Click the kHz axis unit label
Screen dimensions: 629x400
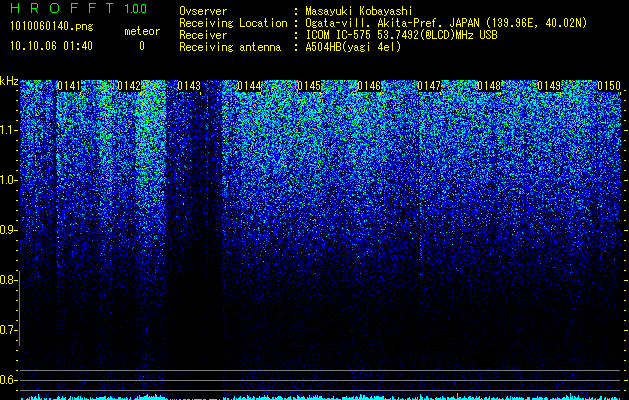pos(9,81)
